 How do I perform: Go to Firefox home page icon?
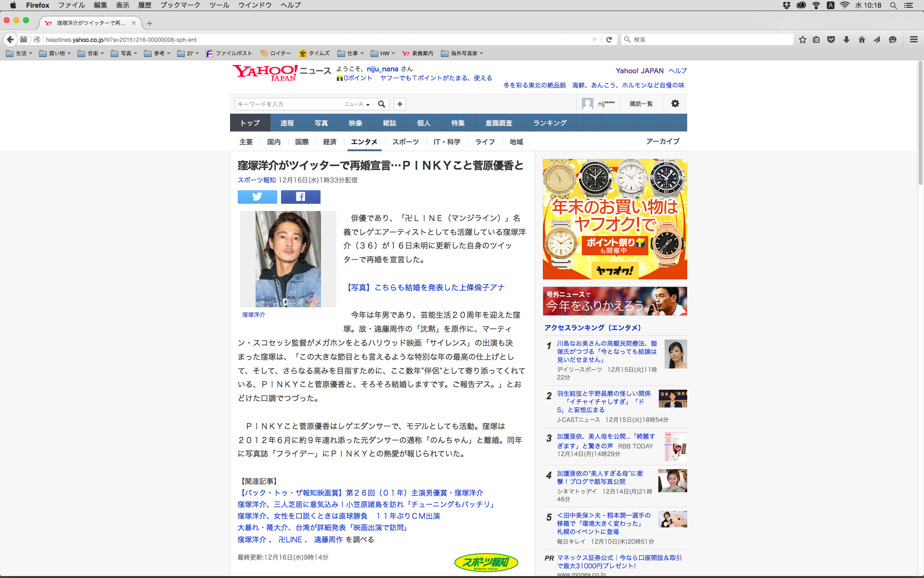pyautogui.click(x=861, y=39)
